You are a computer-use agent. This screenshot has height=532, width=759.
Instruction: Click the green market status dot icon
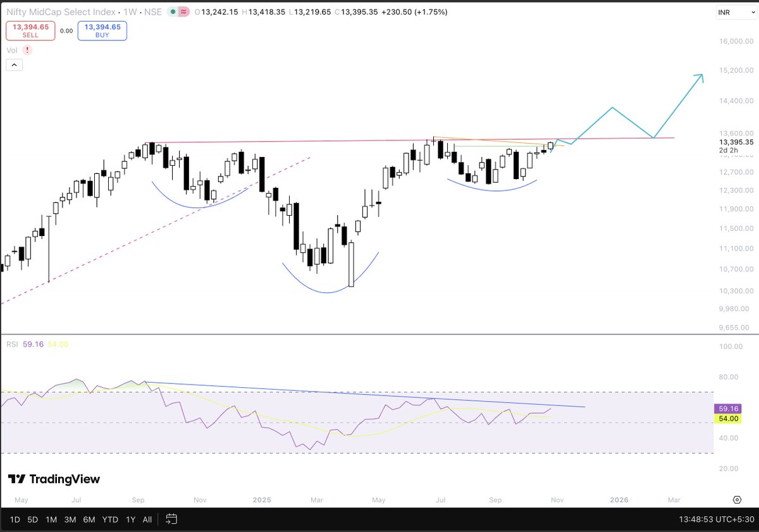pos(173,12)
